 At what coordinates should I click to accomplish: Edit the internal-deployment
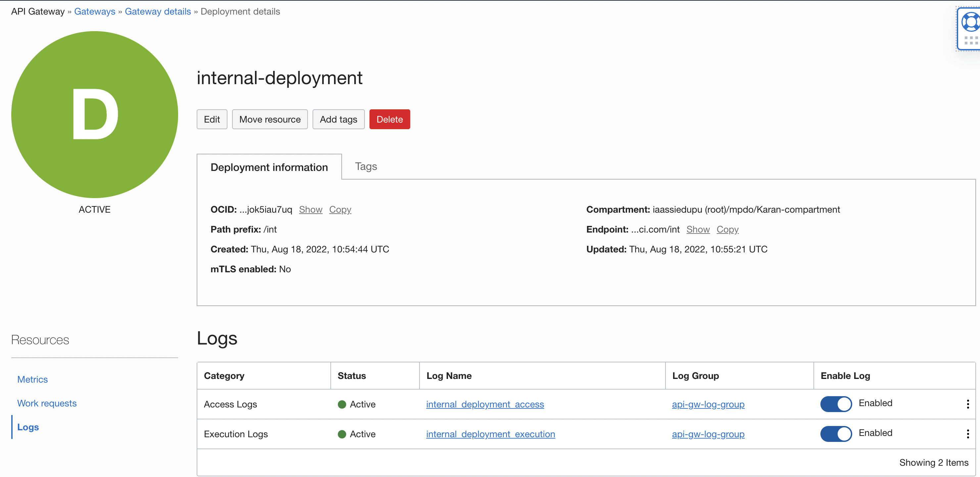click(212, 119)
